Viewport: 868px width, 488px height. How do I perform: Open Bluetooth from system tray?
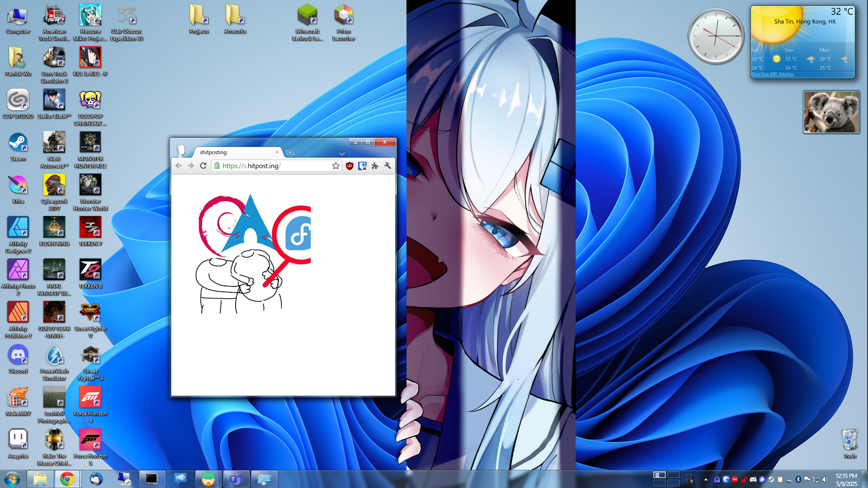pyautogui.click(x=798, y=480)
